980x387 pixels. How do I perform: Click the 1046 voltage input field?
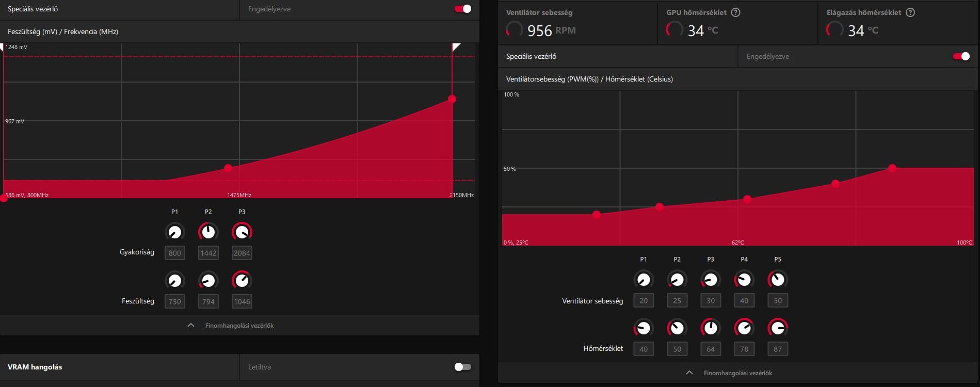[x=242, y=301]
